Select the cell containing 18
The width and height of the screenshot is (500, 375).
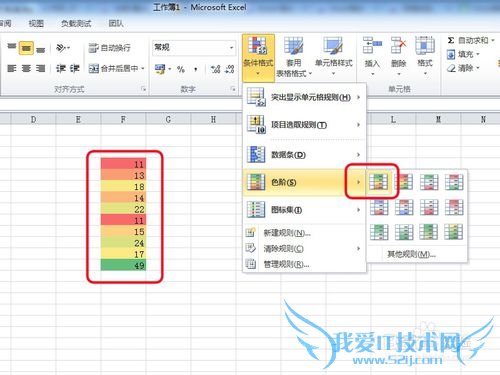tap(123, 186)
